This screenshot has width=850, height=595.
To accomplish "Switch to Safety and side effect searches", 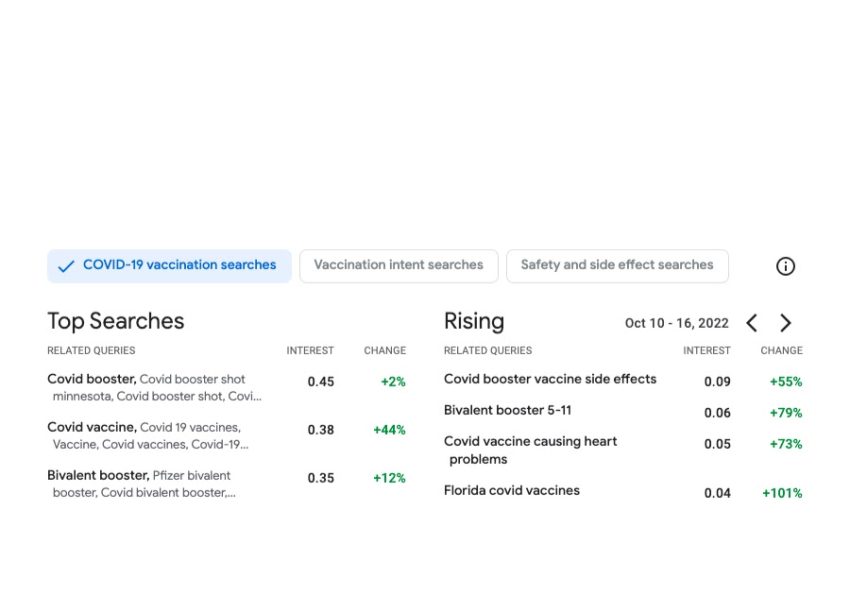I will point(617,266).
